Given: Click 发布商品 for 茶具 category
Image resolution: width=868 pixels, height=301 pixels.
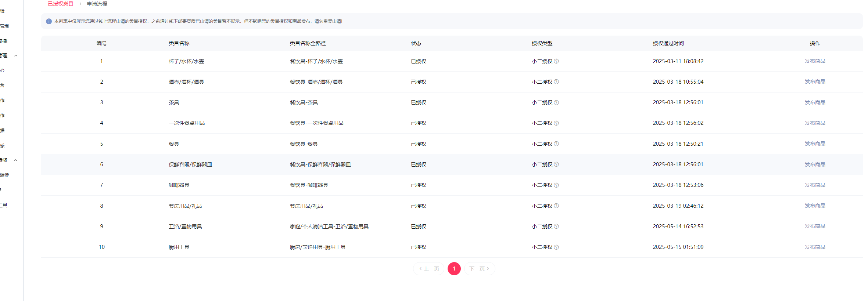Looking at the screenshot, I should 815,102.
